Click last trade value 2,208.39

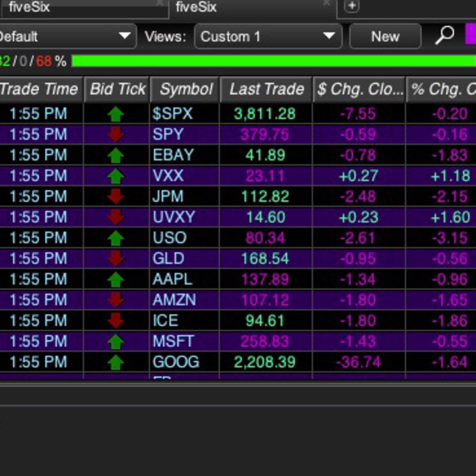coord(265,362)
